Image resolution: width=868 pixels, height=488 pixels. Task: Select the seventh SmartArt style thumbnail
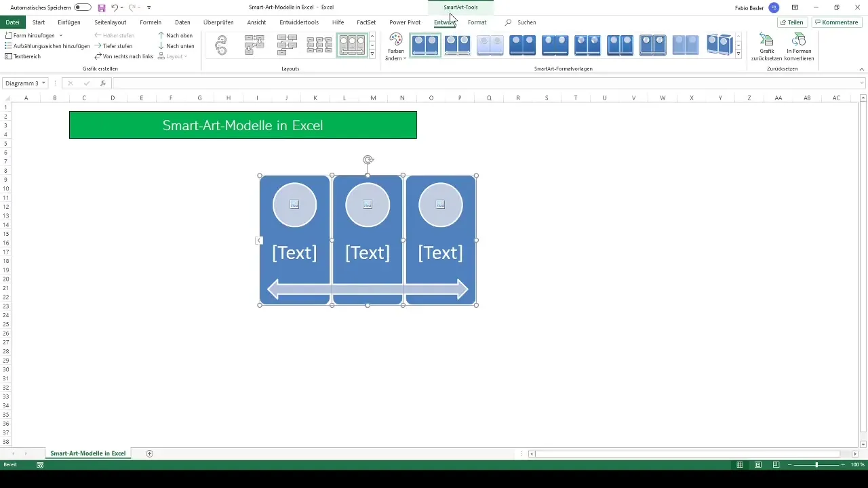click(x=620, y=45)
